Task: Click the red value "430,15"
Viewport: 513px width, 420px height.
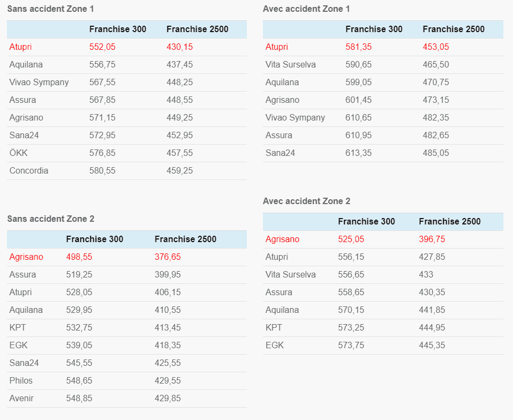Action: 179,47
